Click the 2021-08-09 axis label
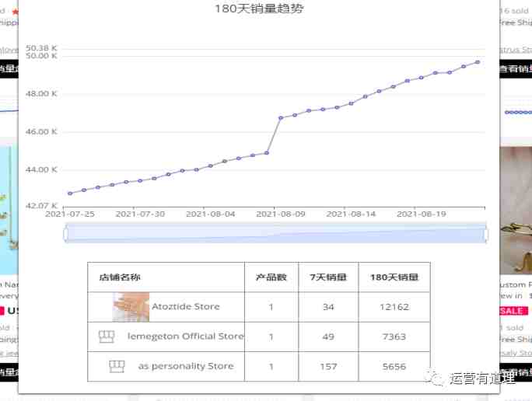 281,214
